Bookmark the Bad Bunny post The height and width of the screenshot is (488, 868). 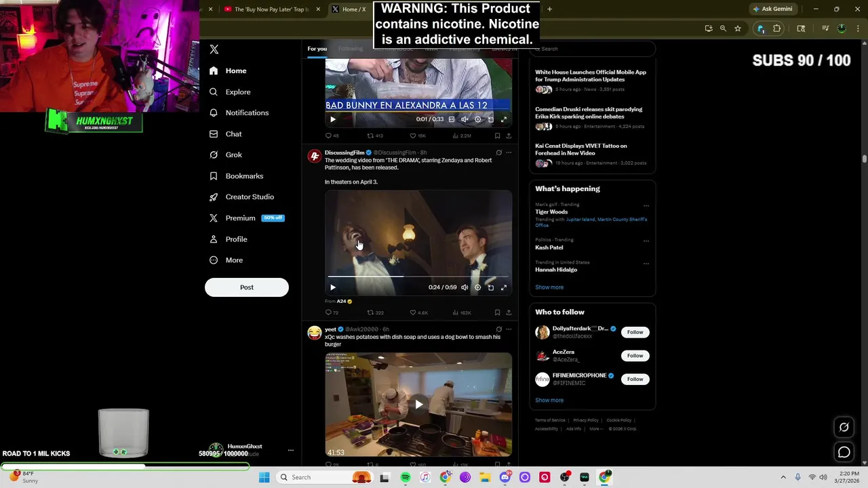click(x=497, y=136)
